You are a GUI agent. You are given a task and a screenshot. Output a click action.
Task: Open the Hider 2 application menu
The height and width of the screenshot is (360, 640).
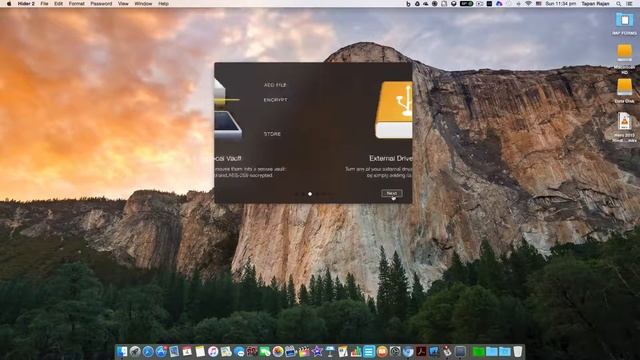tap(26, 3)
